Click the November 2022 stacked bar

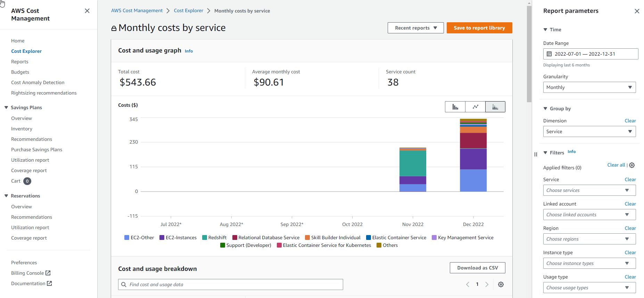(x=413, y=169)
